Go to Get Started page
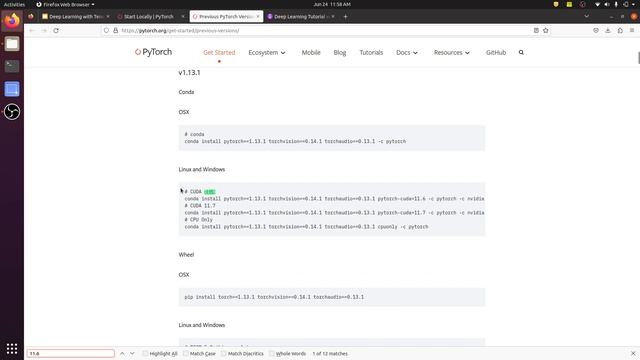This screenshot has width=640, height=360. (219, 53)
